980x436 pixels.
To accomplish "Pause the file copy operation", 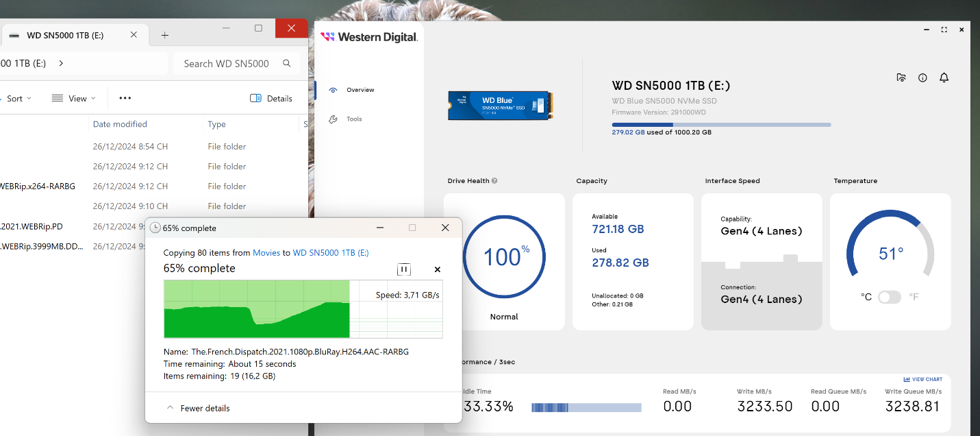I will (404, 269).
